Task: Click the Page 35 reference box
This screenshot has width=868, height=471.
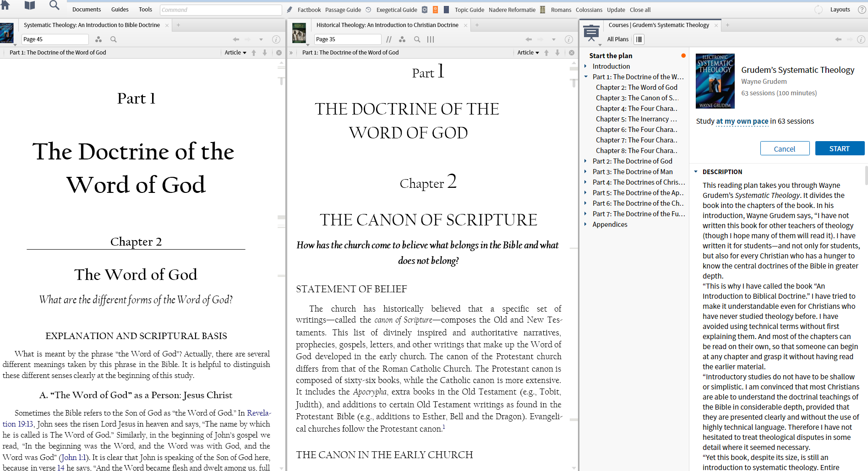Action: [x=348, y=39]
